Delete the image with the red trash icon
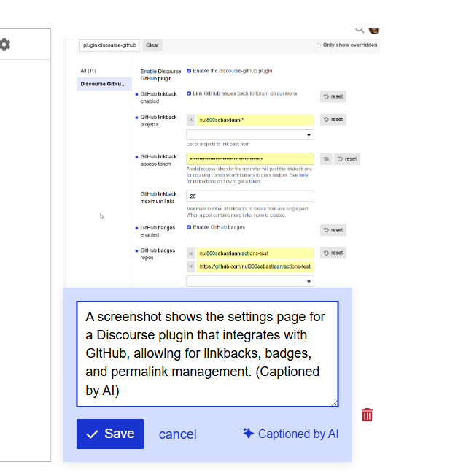Viewport: 450px width, 476px height. click(x=367, y=415)
